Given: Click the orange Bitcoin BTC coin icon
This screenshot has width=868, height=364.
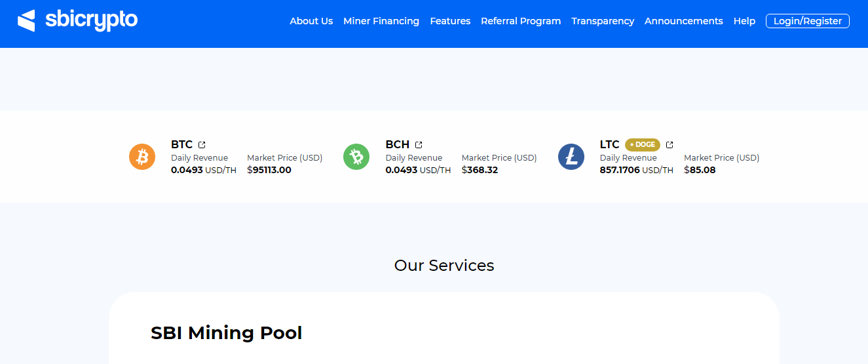Looking at the screenshot, I should tap(142, 157).
